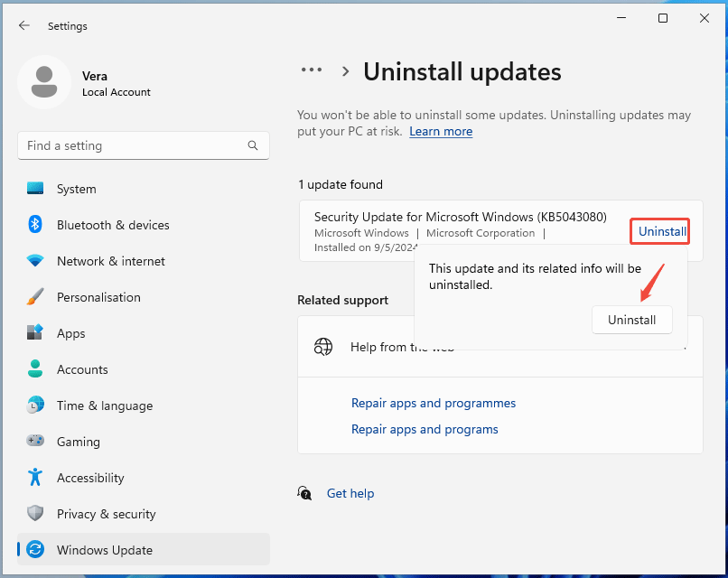This screenshot has height=578, width=728.
Task: Uninstall the KB5043080 security update
Action: click(659, 231)
